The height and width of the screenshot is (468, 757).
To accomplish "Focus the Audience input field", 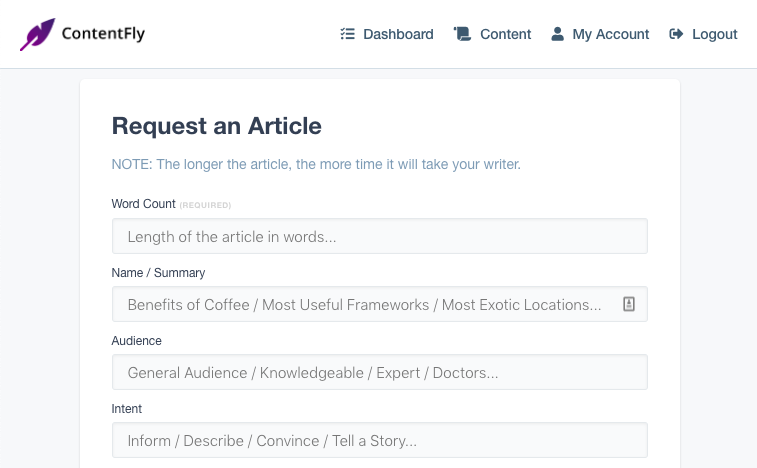I will click(x=380, y=372).
